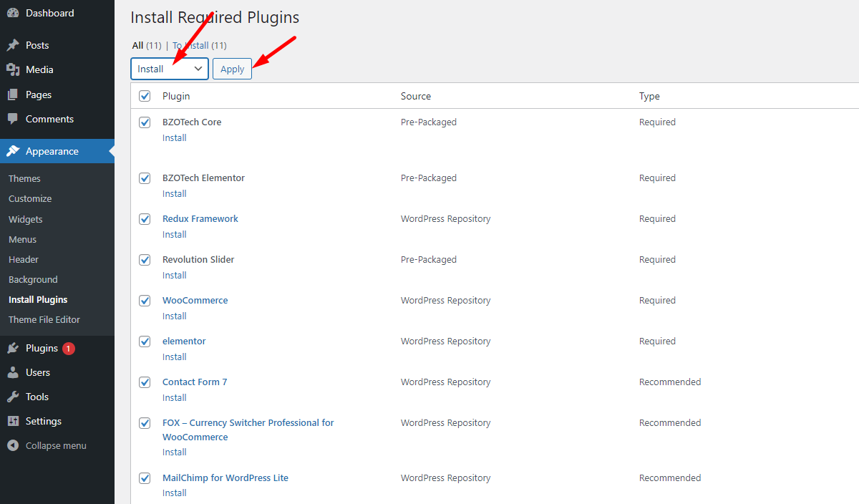Viewport: 859px width, 504px height.
Task: Uncheck the Redux Framework checkbox
Action: click(x=145, y=219)
